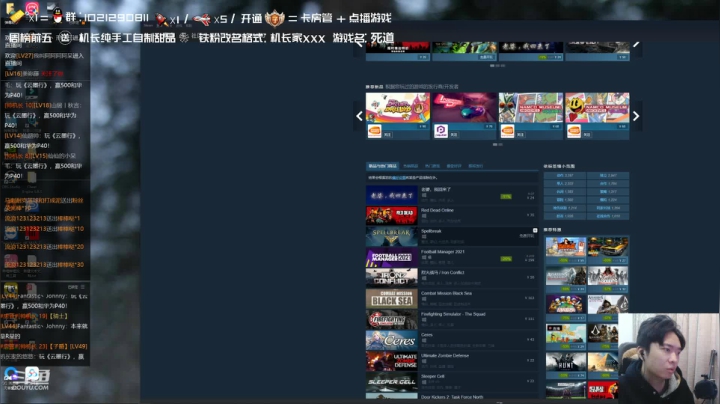Open Bandai Namco logo under Pac-Man Namco Museum

click(574, 132)
